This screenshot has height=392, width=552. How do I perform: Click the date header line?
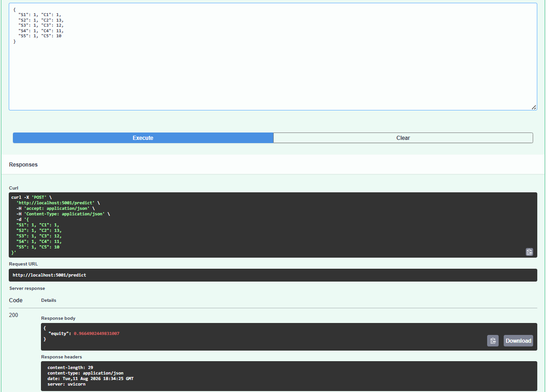(x=91, y=379)
